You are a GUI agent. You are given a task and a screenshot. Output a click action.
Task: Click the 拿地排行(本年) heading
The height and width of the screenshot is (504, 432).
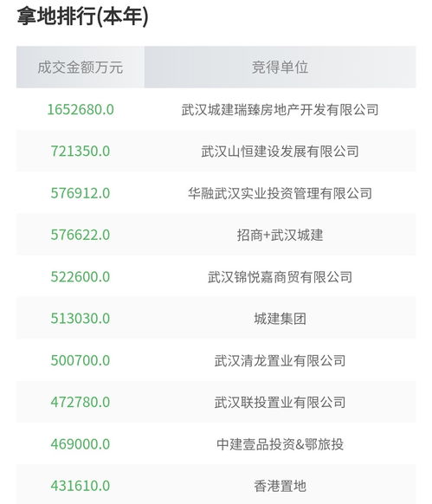click(x=82, y=16)
